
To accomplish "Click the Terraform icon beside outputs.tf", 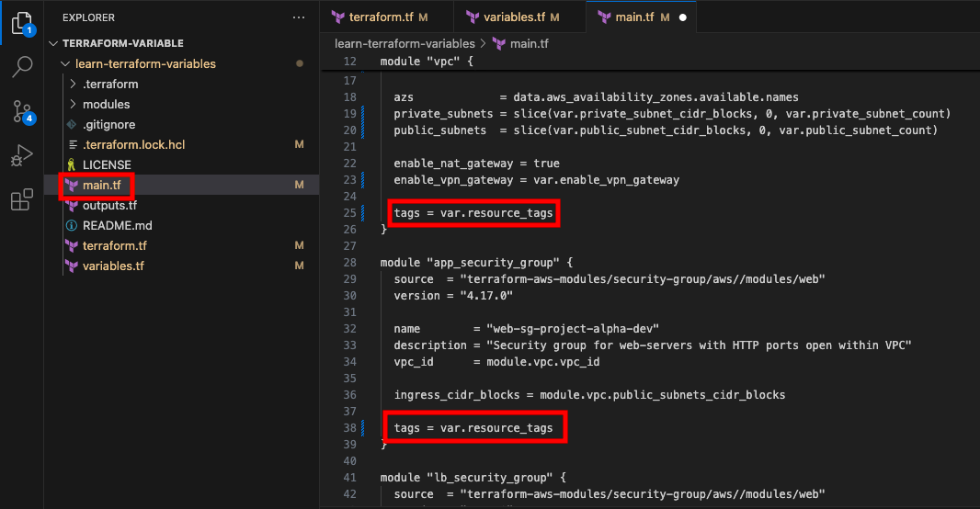I will tap(72, 206).
